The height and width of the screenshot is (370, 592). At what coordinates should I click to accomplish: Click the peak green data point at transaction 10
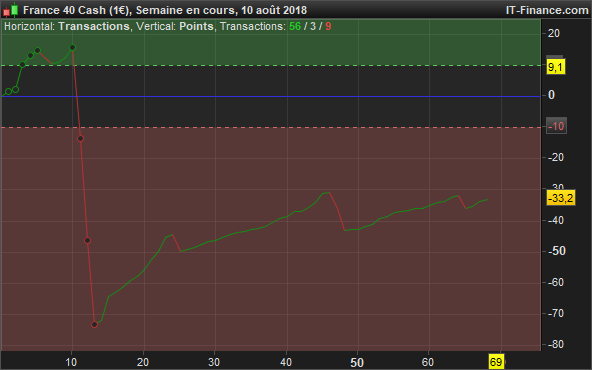click(x=72, y=48)
